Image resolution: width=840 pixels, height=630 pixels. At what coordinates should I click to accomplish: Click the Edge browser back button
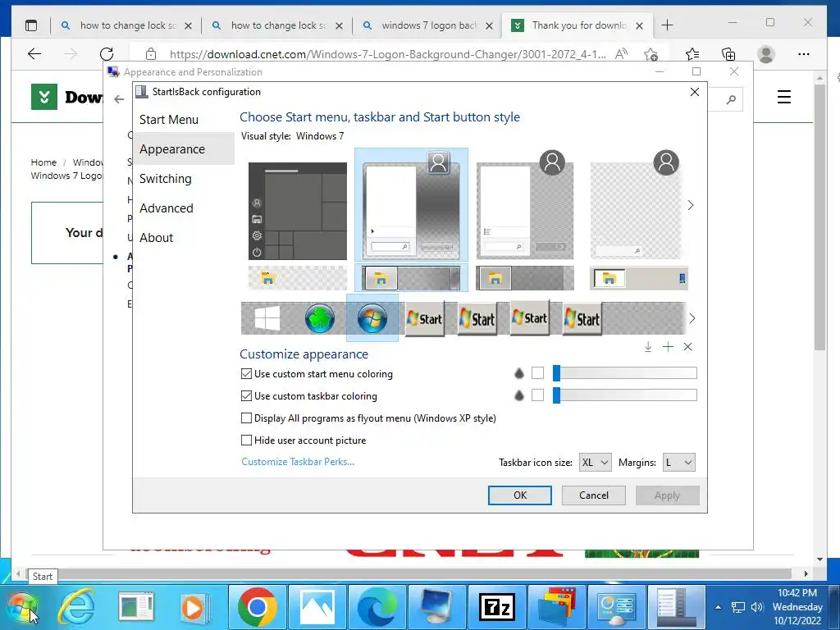[x=34, y=53]
